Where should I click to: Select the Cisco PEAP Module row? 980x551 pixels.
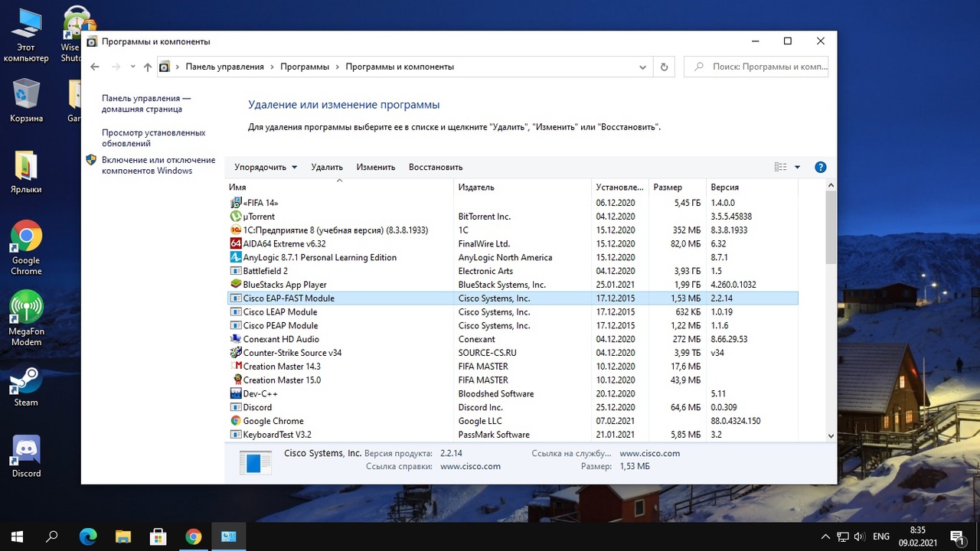coord(513,326)
